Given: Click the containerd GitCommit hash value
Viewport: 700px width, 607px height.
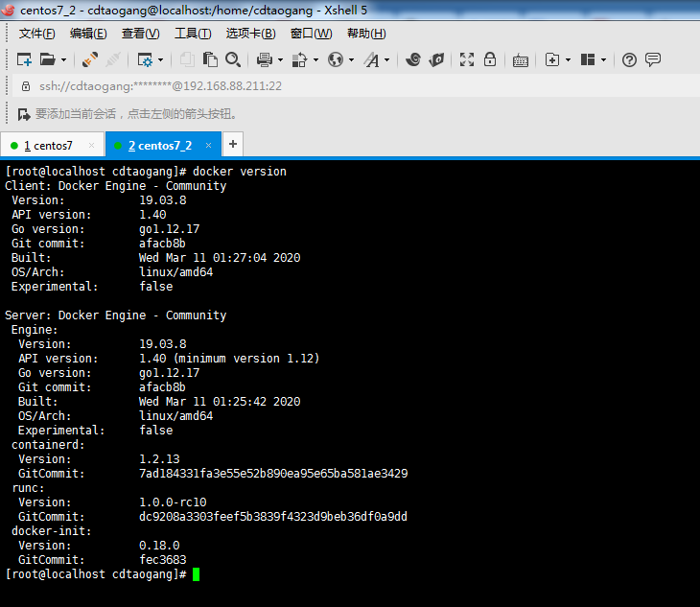Looking at the screenshot, I should (273, 474).
